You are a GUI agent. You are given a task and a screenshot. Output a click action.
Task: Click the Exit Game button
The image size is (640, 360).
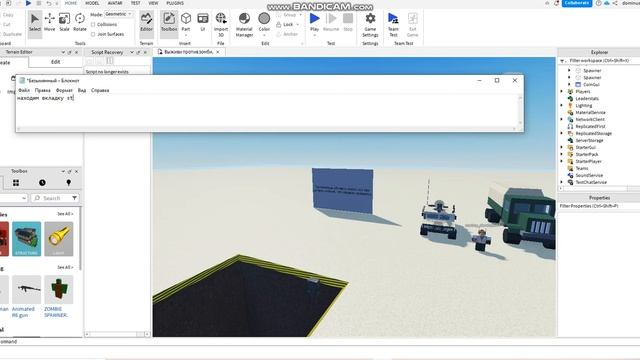click(x=412, y=24)
